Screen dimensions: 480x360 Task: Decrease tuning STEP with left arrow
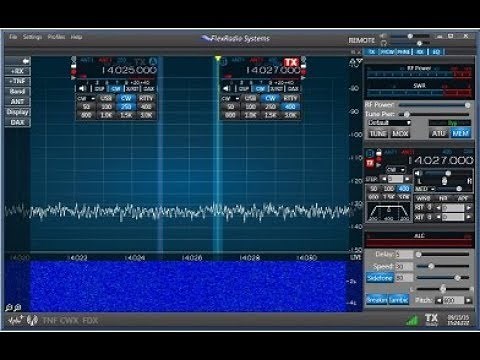pyautogui.click(x=384, y=179)
